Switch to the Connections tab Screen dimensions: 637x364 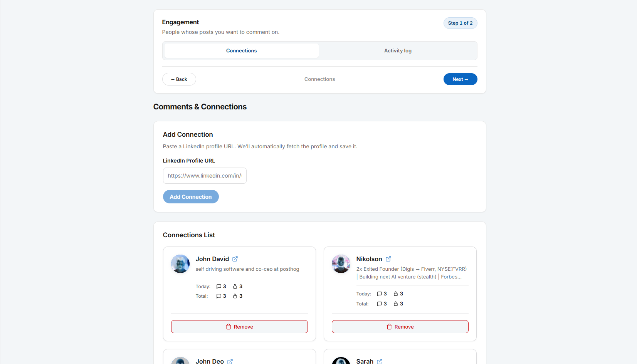pos(242,50)
